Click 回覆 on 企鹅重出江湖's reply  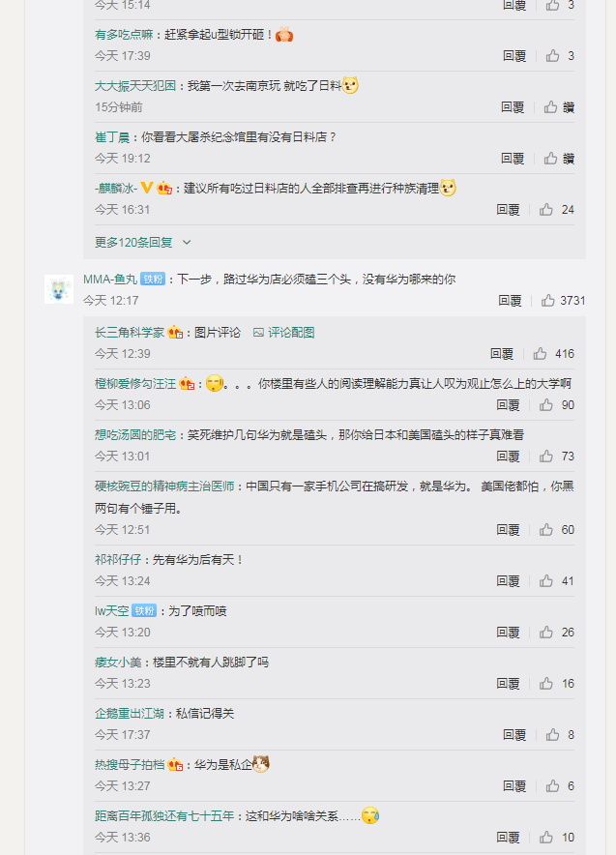click(x=514, y=735)
